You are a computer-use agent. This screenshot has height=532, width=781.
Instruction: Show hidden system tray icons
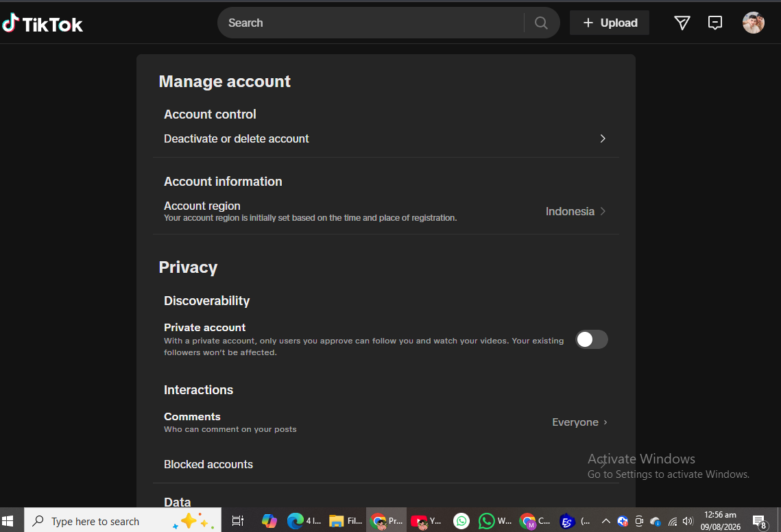pyautogui.click(x=605, y=521)
